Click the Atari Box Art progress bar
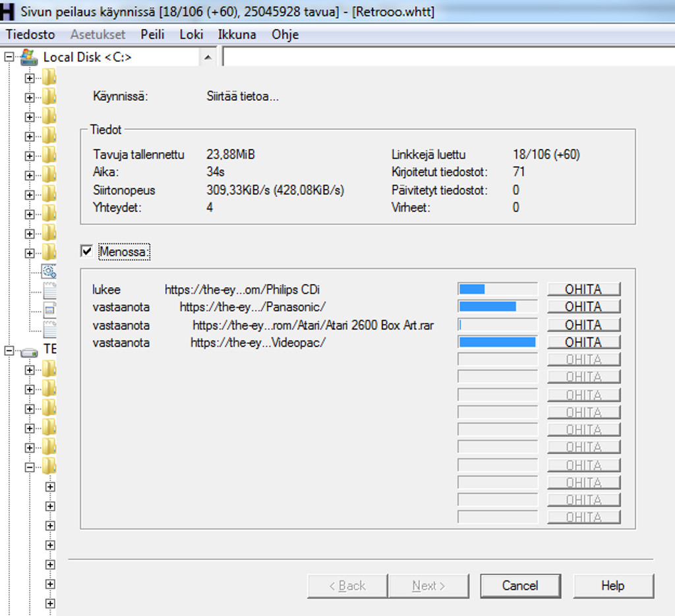 click(x=498, y=325)
